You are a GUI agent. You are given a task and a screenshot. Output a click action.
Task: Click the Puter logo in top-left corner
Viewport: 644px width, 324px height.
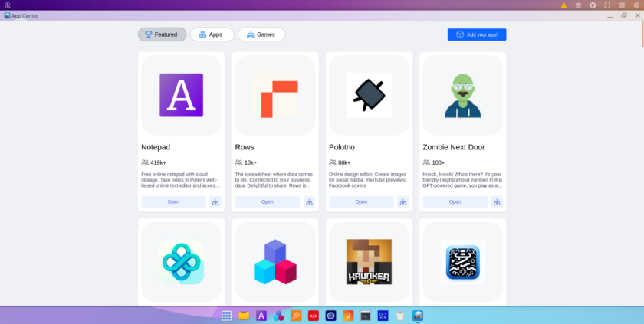(8, 5)
